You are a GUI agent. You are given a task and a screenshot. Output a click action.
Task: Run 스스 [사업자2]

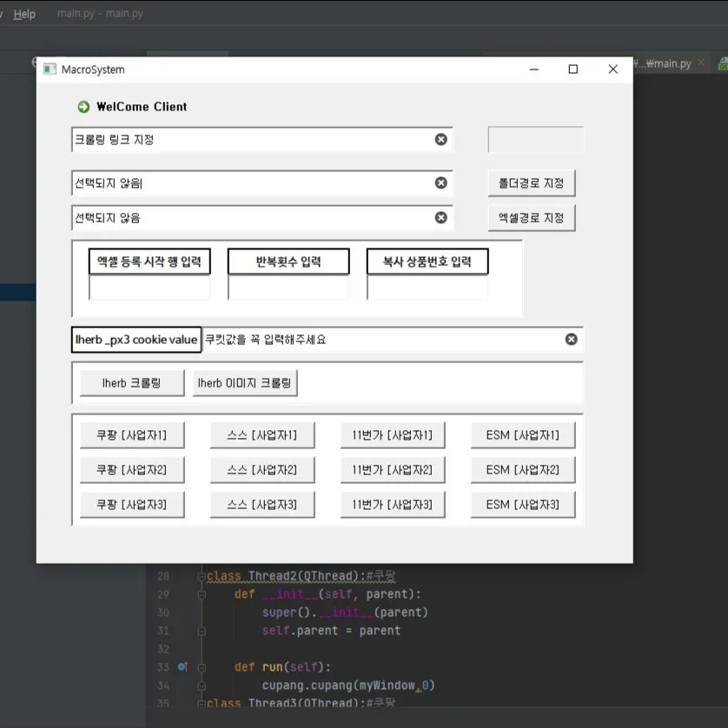262,470
